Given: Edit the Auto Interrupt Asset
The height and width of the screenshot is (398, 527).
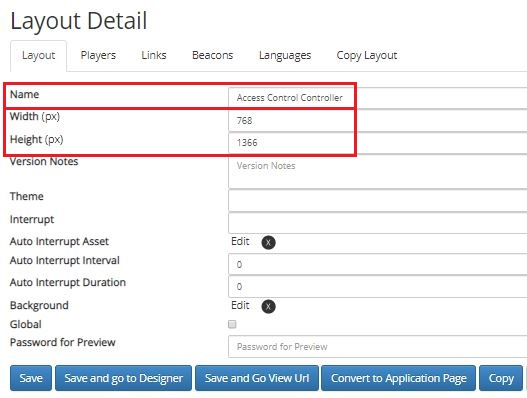Looking at the screenshot, I should click(x=240, y=241).
